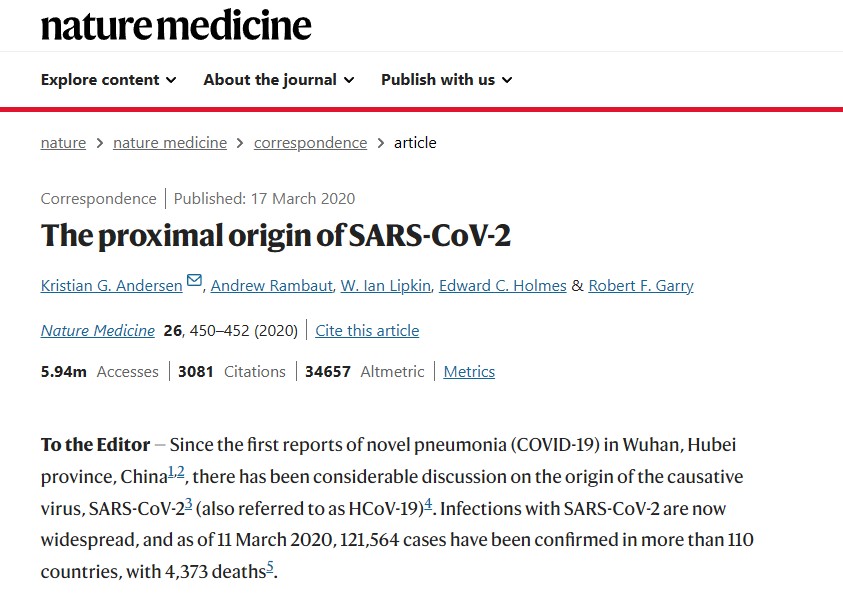Click the email envelope icon beside Andersen
This screenshot has width=843, height=609.
click(x=194, y=280)
